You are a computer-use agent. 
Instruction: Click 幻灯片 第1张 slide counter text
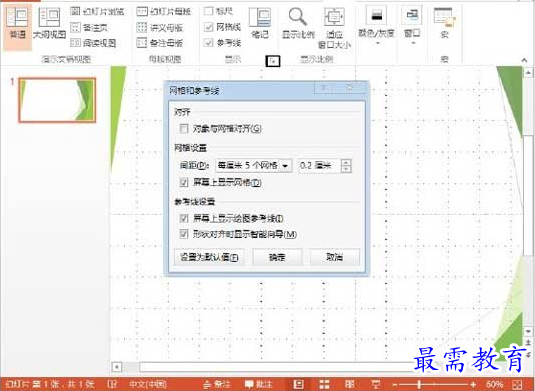50,384
